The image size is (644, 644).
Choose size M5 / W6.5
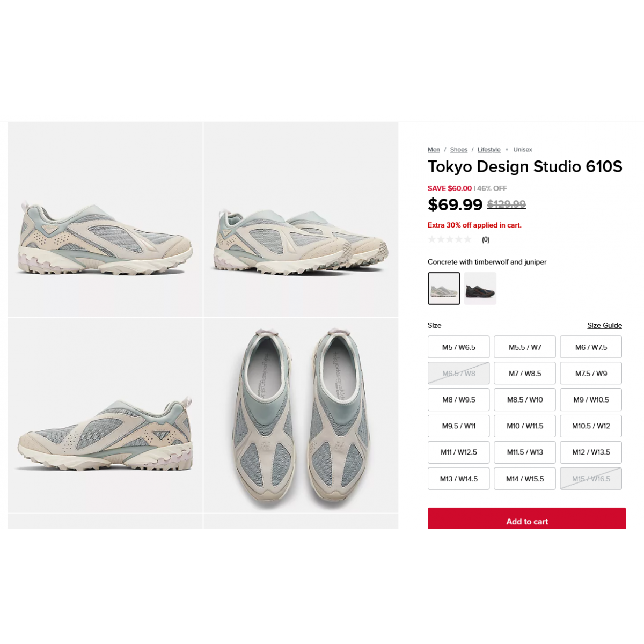click(459, 347)
